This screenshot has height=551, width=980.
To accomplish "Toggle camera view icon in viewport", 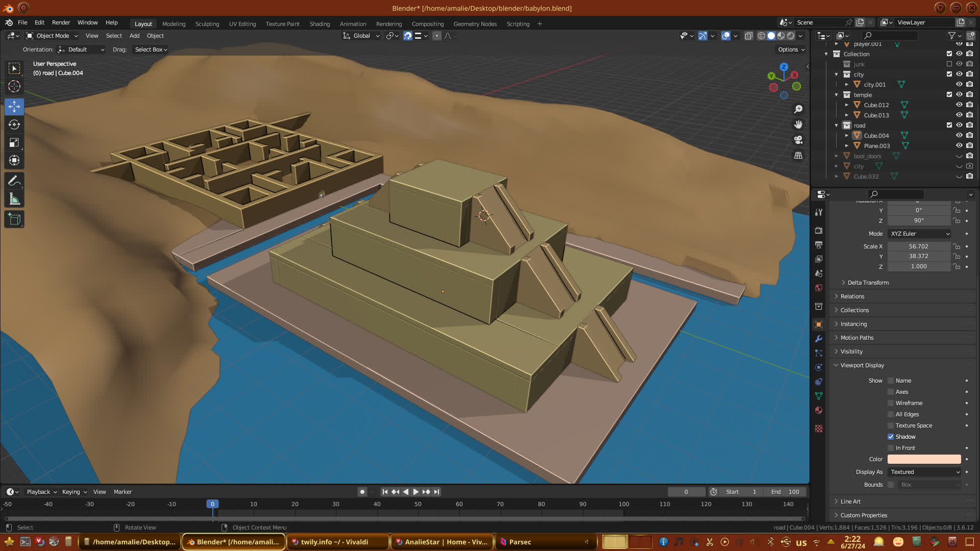I will click(798, 140).
